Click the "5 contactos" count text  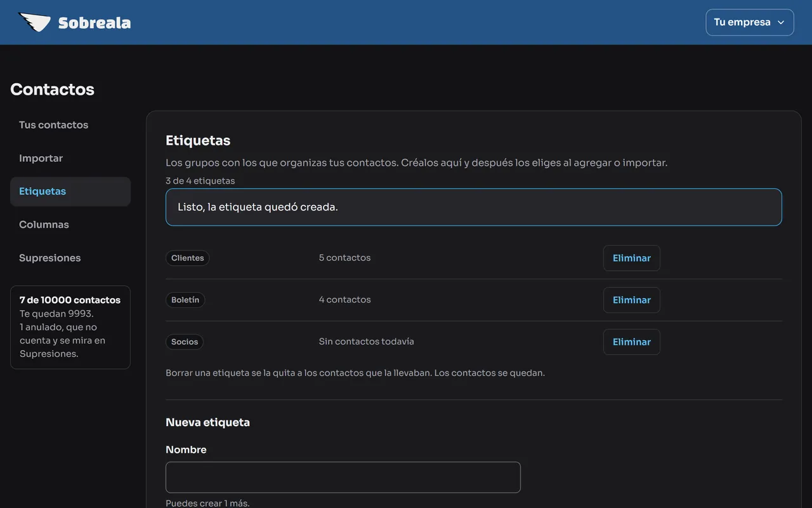[x=344, y=258]
